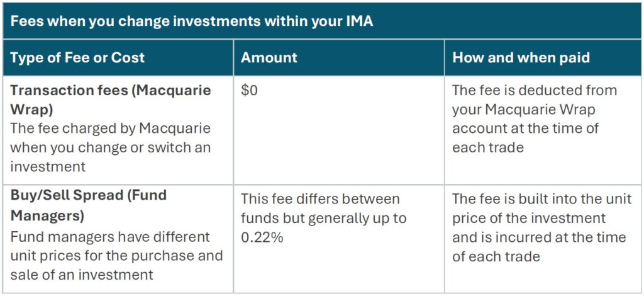Viewport: 644px width, 296px height.
Task: Select the 'How and when paid' header
Action: click(521, 58)
